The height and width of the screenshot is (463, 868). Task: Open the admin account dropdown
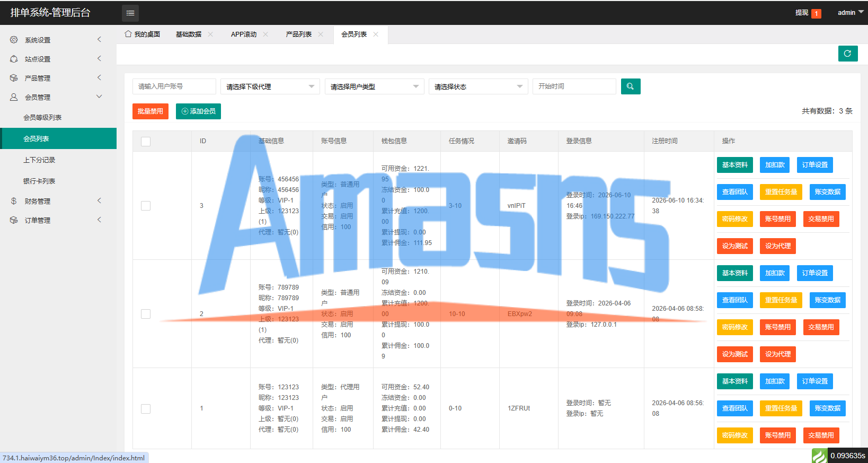(x=851, y=13)
